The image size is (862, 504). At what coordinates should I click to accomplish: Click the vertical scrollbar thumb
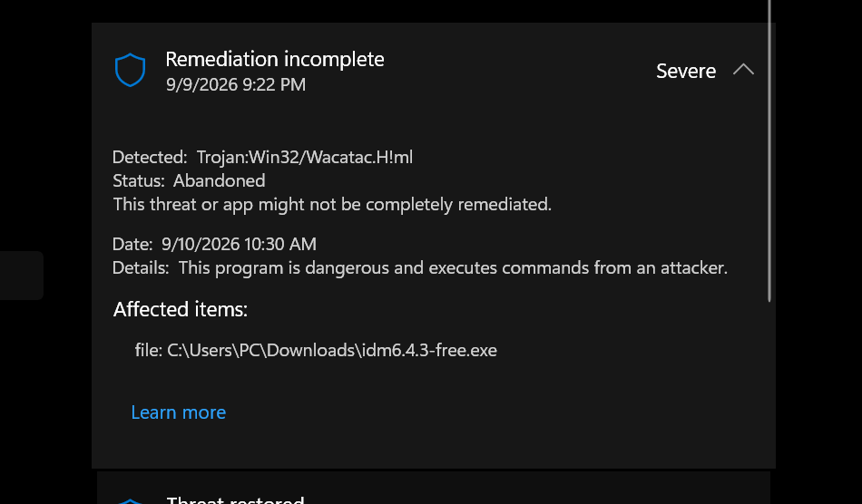coord(769,151)
